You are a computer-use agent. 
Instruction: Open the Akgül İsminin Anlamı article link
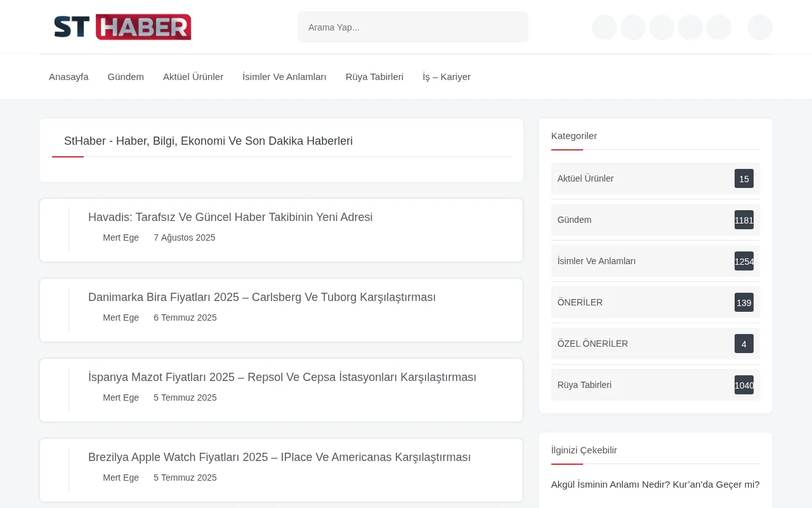(x=655, y=484)
